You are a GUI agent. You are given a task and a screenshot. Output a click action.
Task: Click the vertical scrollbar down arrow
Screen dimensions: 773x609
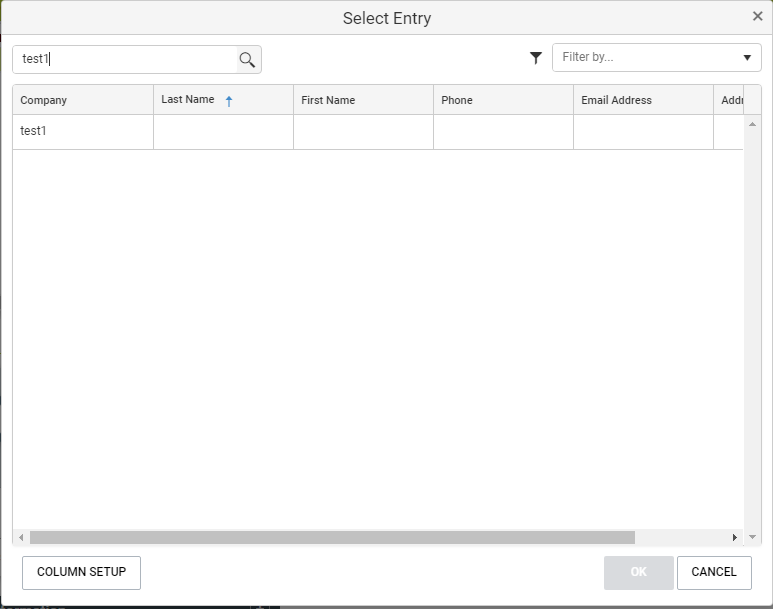coord(753,537)
